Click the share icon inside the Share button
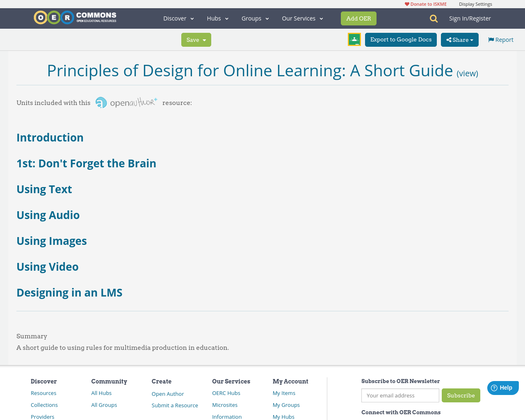This screenshot has width=525, height=420. coord(449,39)
